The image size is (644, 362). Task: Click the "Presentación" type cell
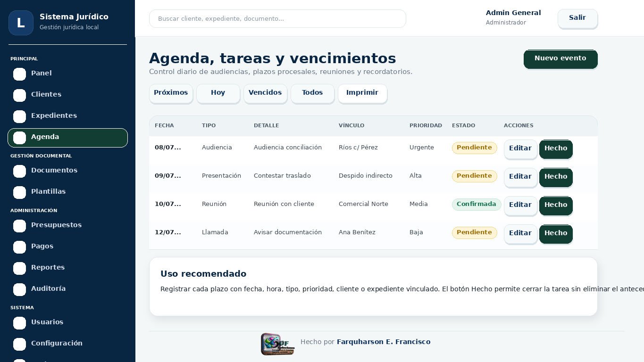coord(221,176)
